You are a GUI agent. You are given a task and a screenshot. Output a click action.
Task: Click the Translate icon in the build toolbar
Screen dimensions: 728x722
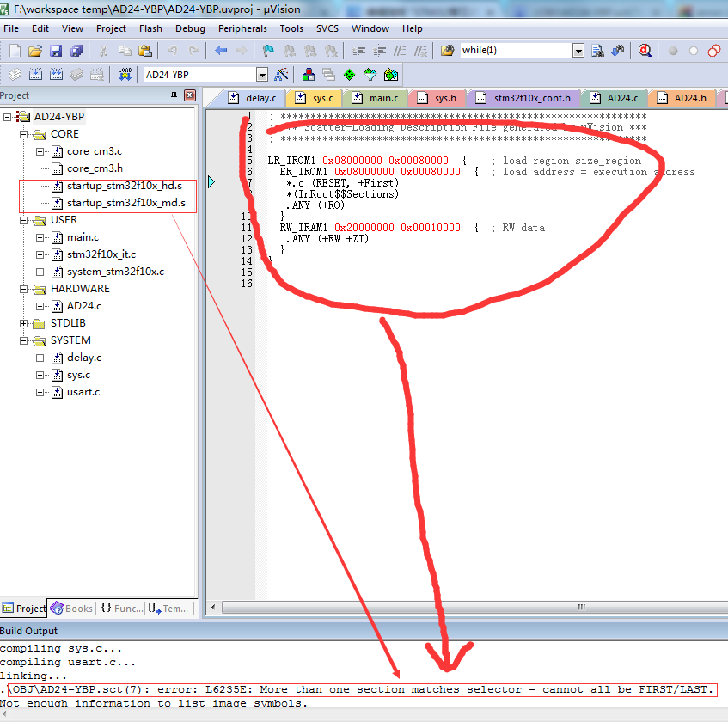coord(15,74)
